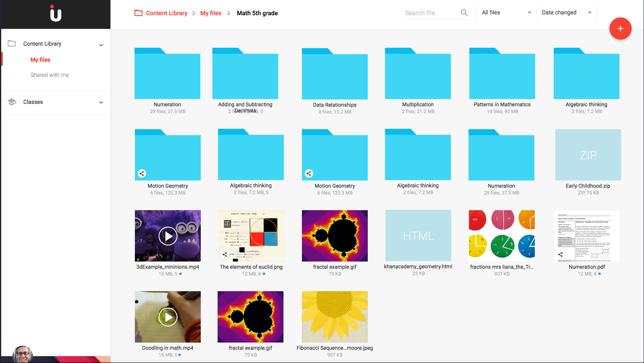Screen dimensions: 644x363
Task: Open the Adding and Subtracting Decimals folder
Action: (245, 73)
